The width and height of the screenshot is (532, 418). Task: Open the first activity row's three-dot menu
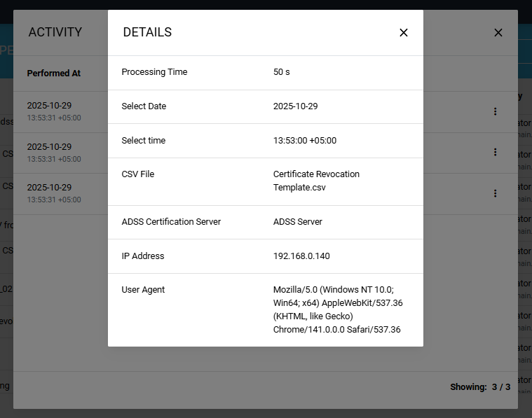click(495, 111)
